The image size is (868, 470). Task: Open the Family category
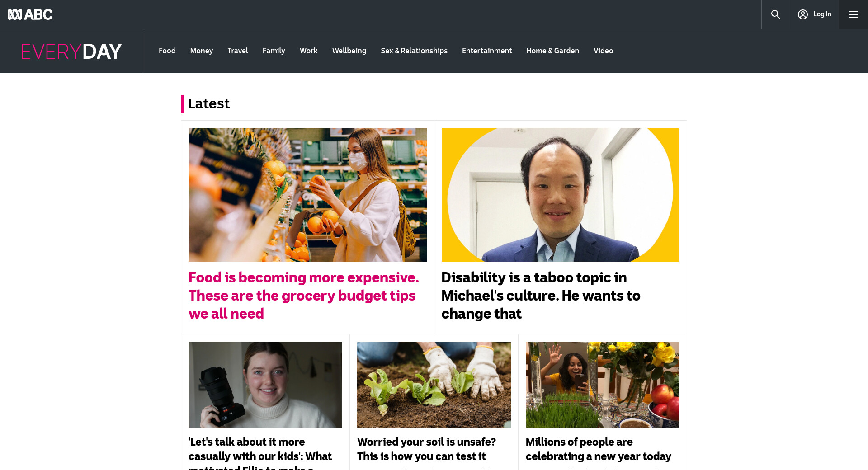click(274, 51)
